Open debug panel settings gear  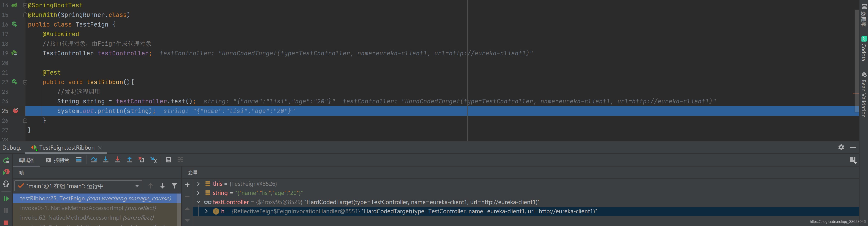pyautogui.click(x=841, y=148)
